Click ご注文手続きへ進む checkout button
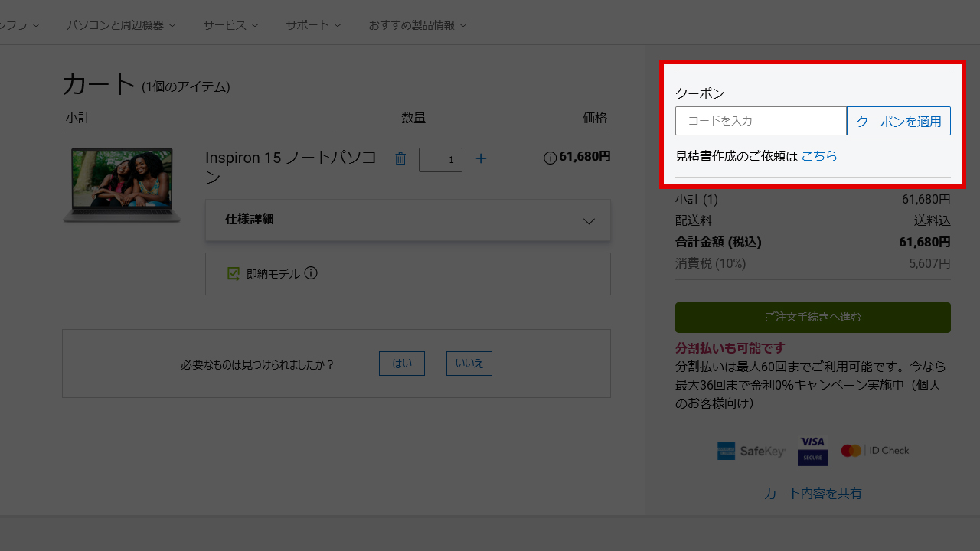Image resolution: width=980 pixels, height=551 pixels. [813, 318]
